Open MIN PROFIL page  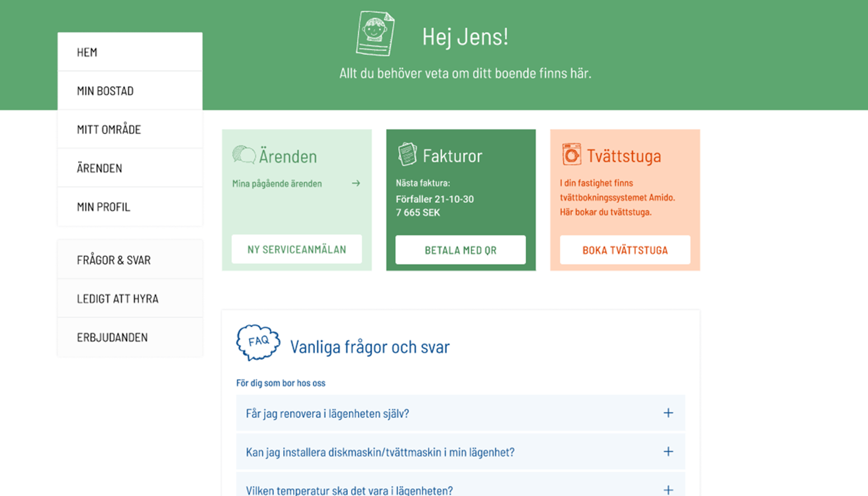point(130,207)
